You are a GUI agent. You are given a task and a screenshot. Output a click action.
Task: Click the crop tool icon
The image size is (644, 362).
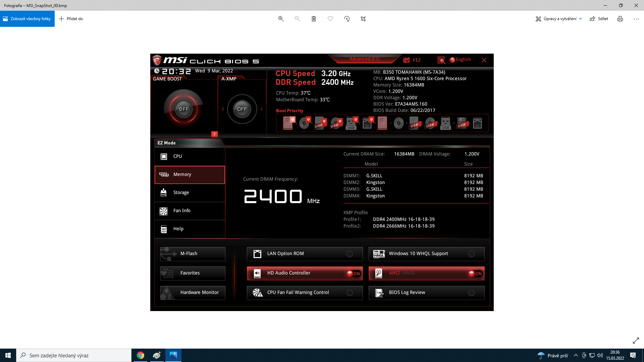click(x=363, y=19)
